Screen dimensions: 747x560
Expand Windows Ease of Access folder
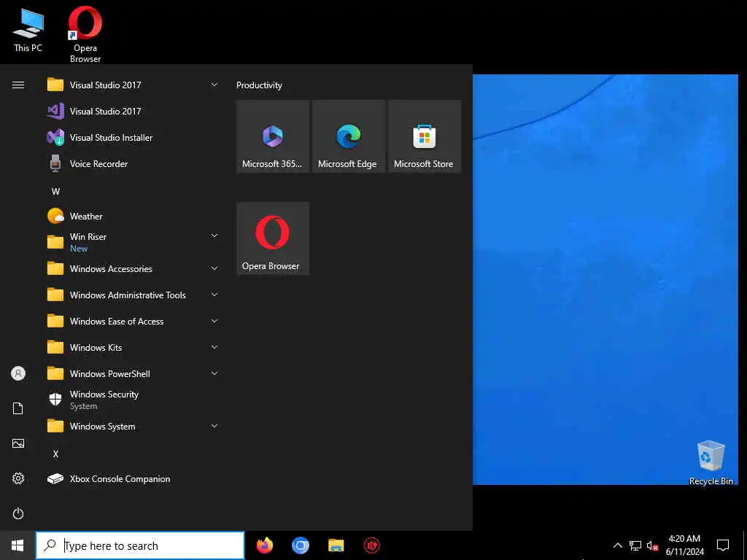click(x=133, y=321)
